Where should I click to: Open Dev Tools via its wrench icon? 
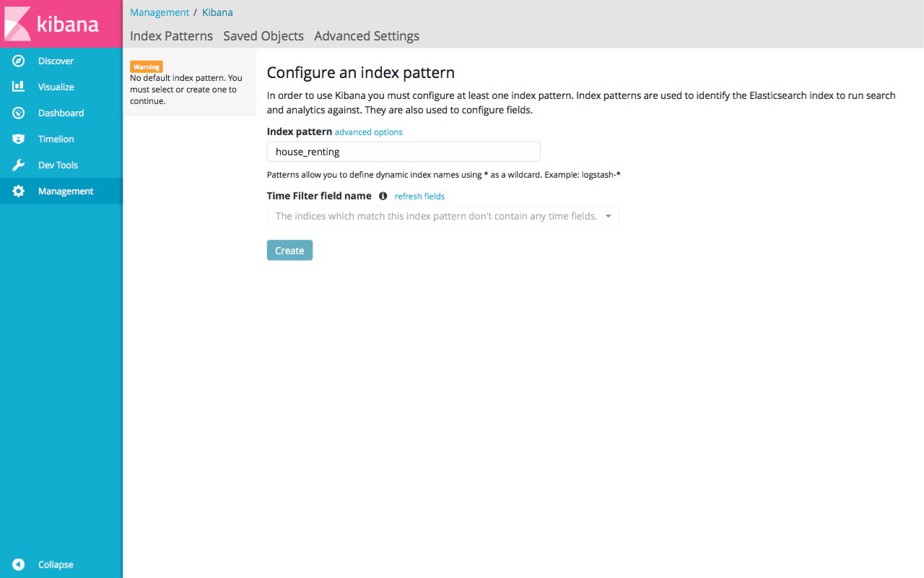pyautogui.click(x=19, y=165)
